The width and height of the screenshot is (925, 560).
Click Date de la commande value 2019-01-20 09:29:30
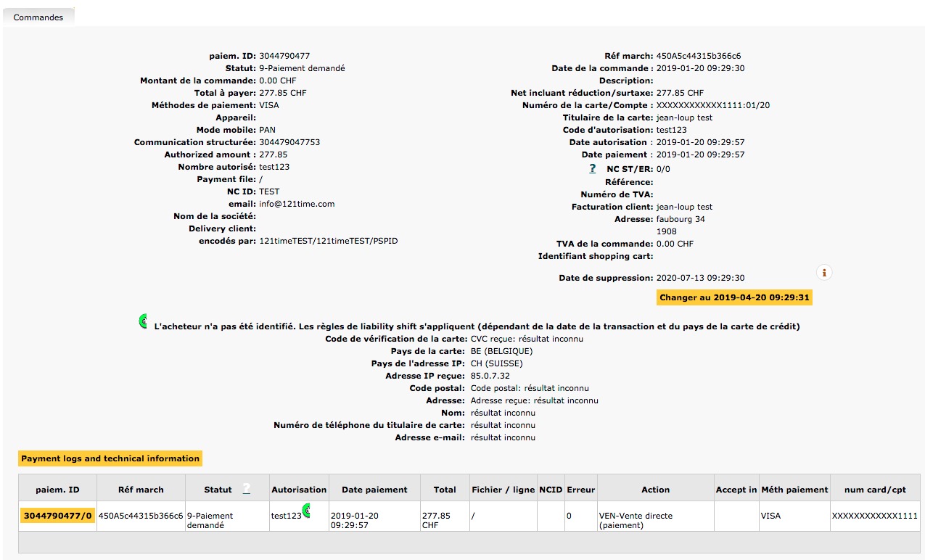[700, 68]
